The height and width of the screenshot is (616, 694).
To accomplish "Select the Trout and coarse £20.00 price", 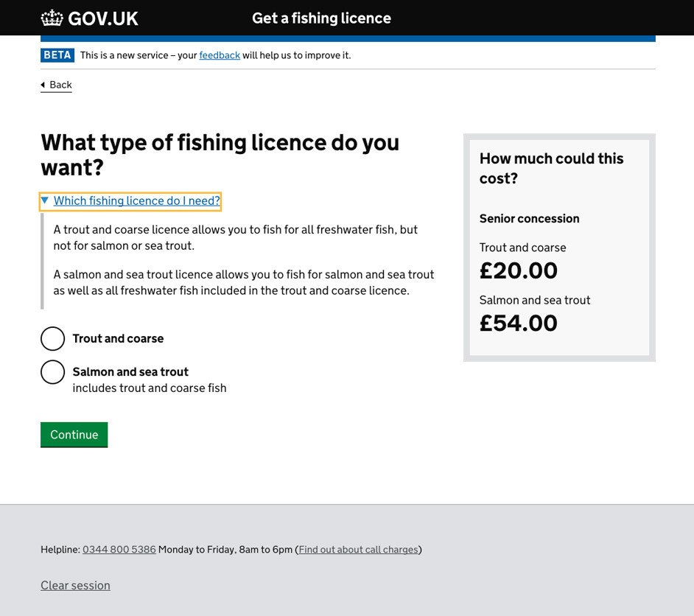I will [518, 270].
